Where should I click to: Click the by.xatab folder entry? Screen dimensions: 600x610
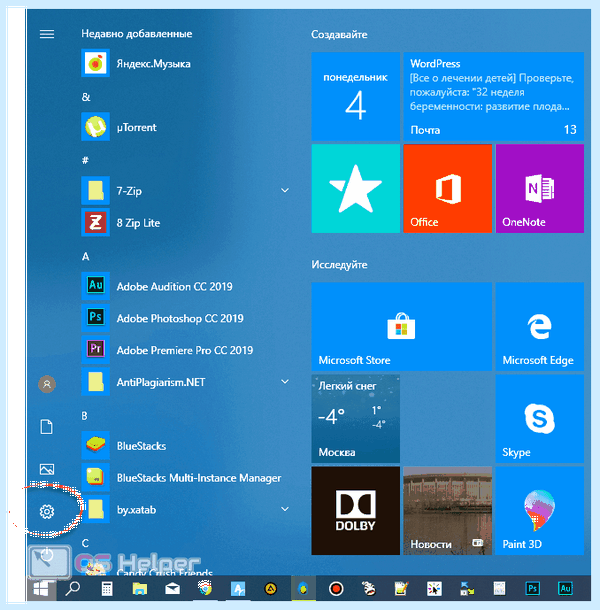pyautogui.click(x=186, y=510)
